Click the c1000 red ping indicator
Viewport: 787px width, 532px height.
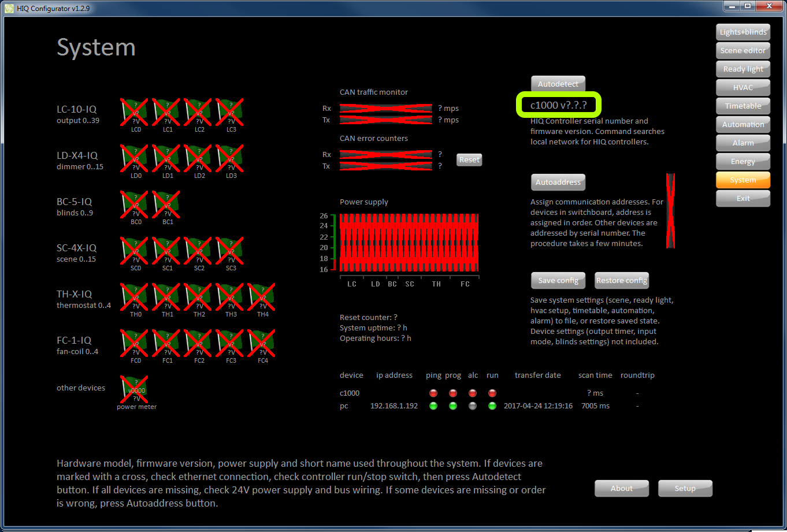[x=433, y=393]
